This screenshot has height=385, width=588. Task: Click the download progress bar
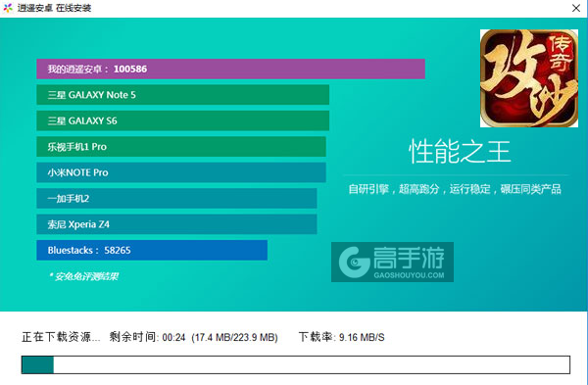tap(296, 364)
